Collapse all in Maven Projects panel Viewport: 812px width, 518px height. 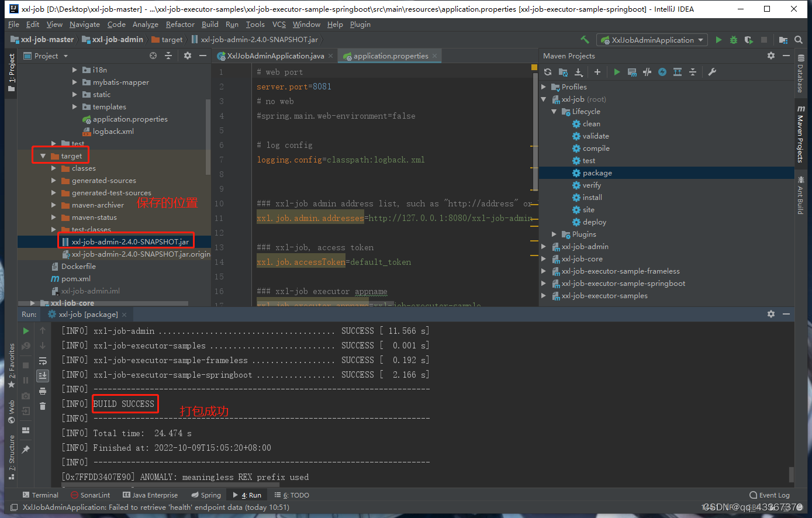pos(693,72)
